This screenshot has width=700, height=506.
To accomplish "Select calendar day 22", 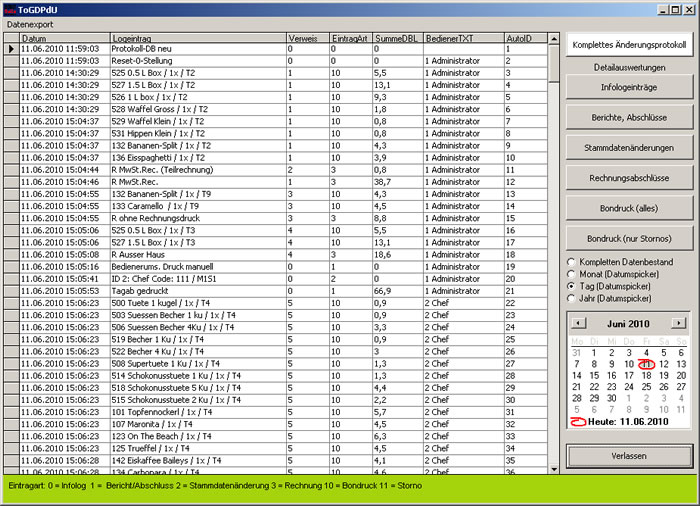I will tap(594, 387).
